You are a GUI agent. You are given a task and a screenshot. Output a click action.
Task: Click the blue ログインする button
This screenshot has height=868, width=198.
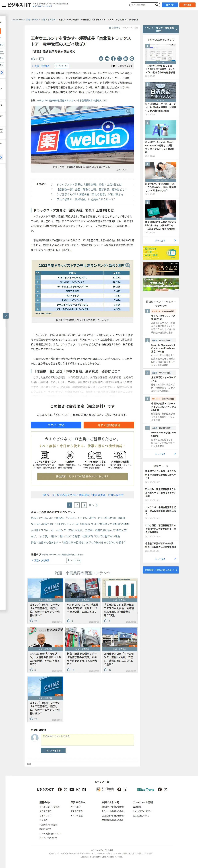(56, 425)
